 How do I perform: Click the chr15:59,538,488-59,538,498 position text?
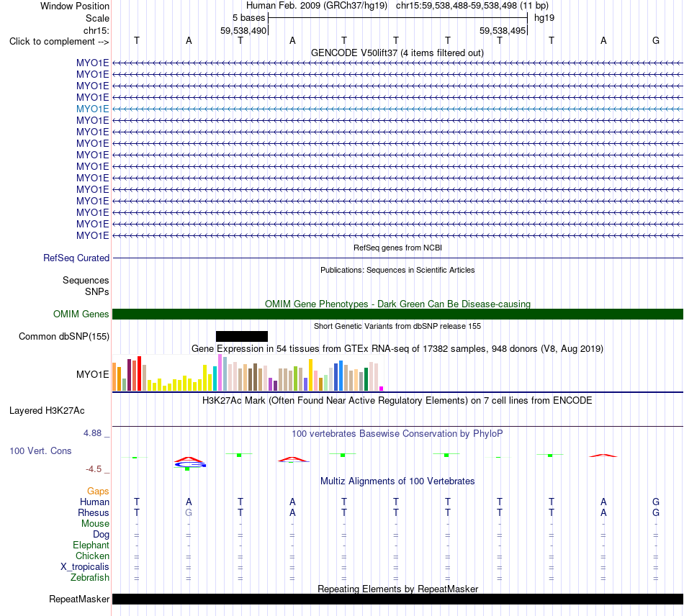(456, 6)
